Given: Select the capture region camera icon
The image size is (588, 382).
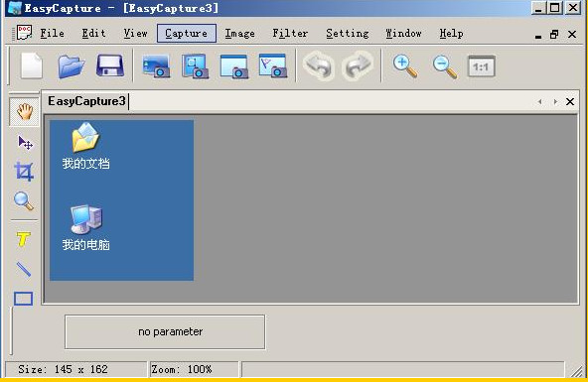Looking at the screenshot, I should point(195,66).
